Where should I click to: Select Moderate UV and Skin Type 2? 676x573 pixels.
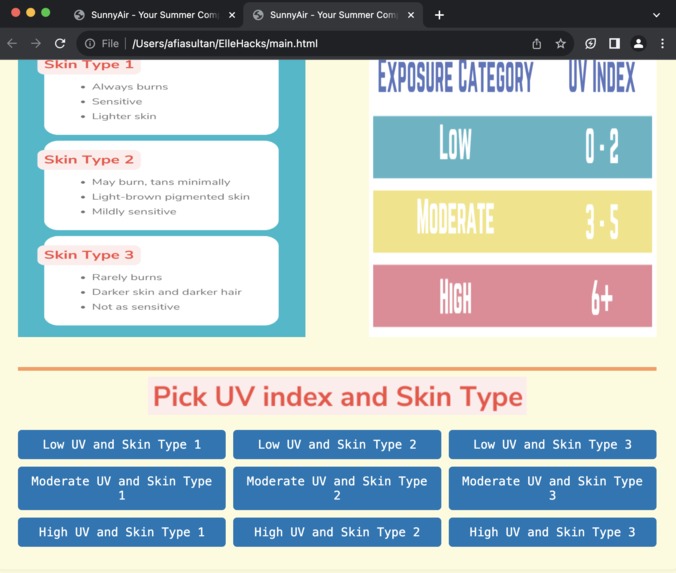[x=337, y=488]
